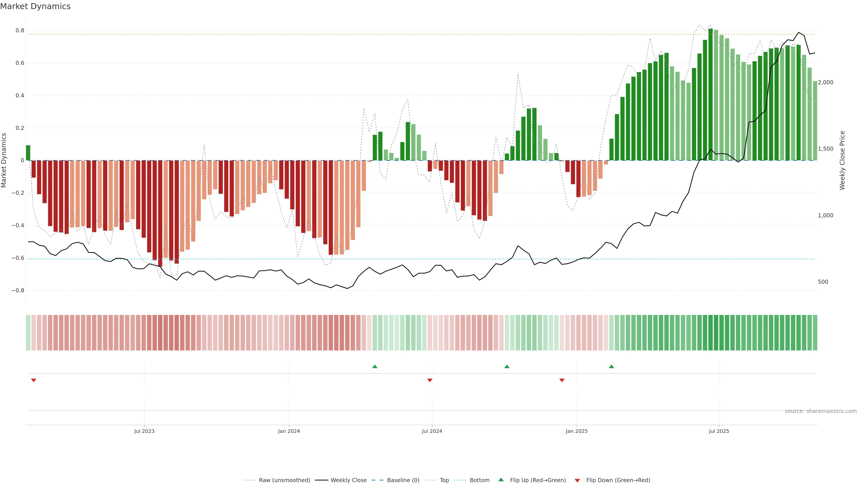Click the red flip-down marker at Jul 2024

pyautogui.click(x=430, y=380)
